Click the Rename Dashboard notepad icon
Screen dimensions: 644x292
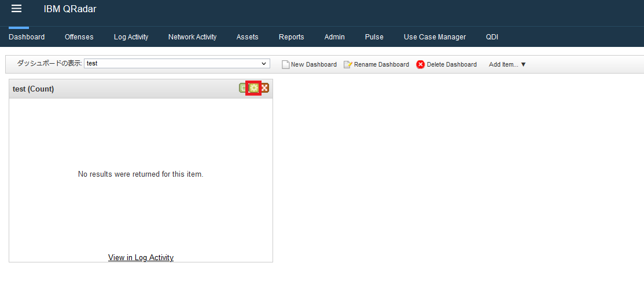[x=348, y=64]
